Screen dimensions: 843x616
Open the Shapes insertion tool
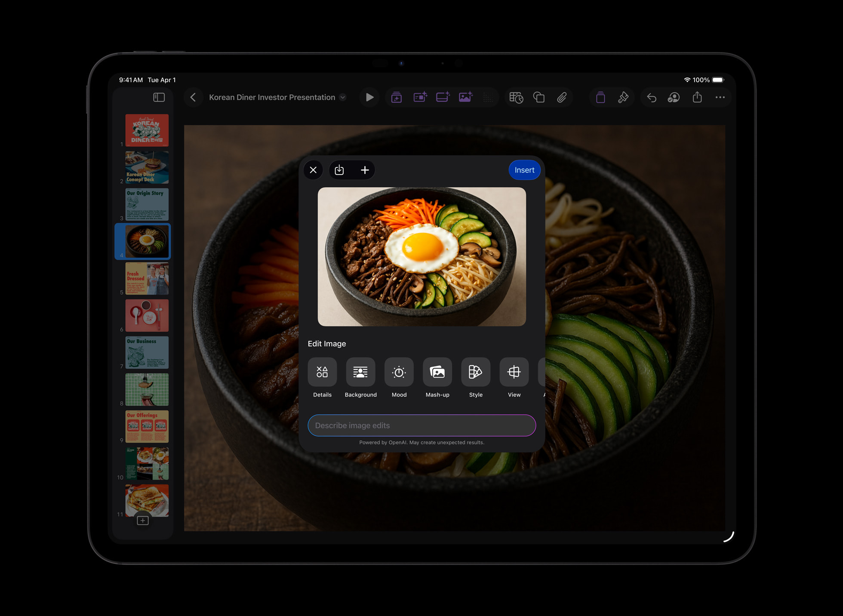[538, 97]
